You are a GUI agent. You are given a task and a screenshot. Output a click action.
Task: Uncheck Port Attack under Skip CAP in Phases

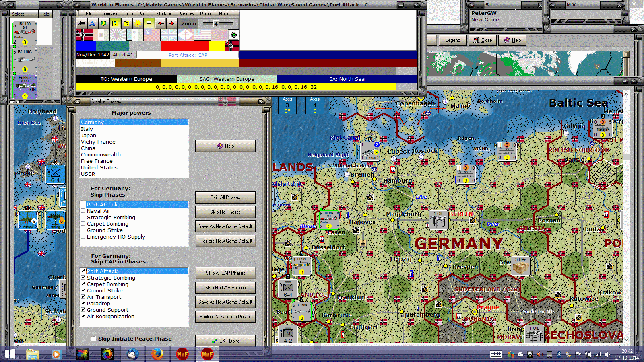pyautogui.click(x=83, y=271)
